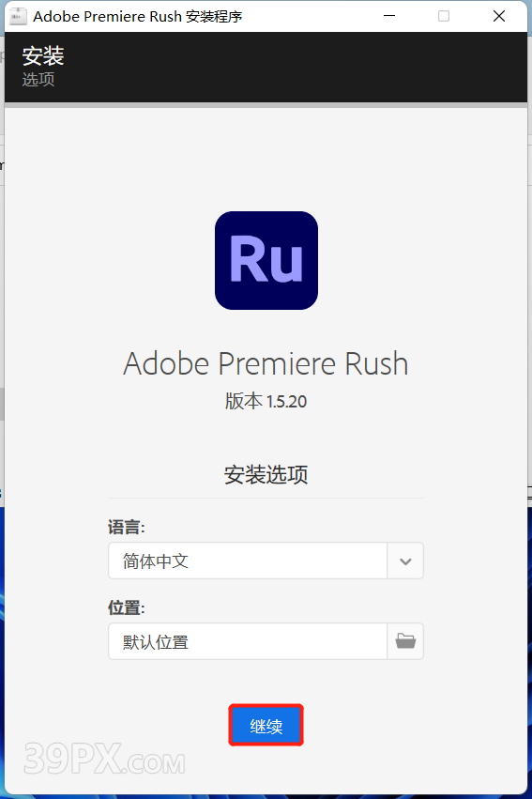Click the blue 继续 button
This screenshot has width=532, height=799.
[266, 726]
